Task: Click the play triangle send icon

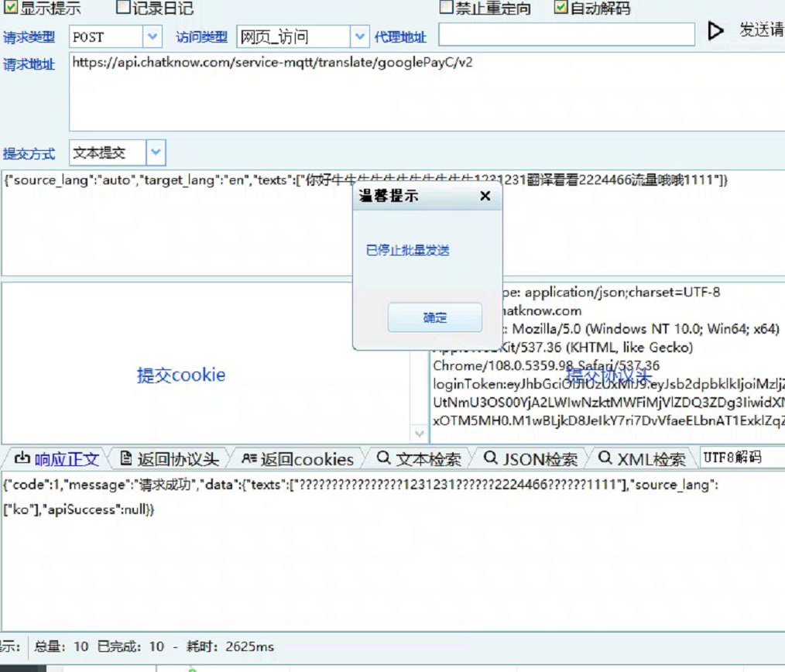Action: pos(716,31)
